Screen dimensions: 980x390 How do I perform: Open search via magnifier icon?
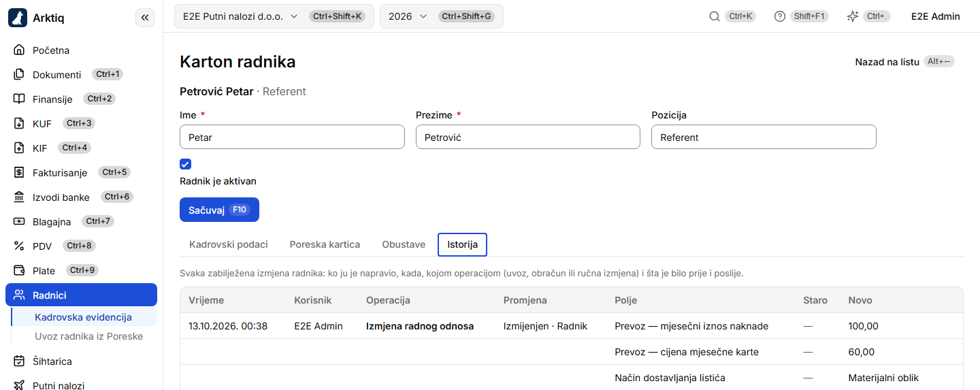point(715,16)
